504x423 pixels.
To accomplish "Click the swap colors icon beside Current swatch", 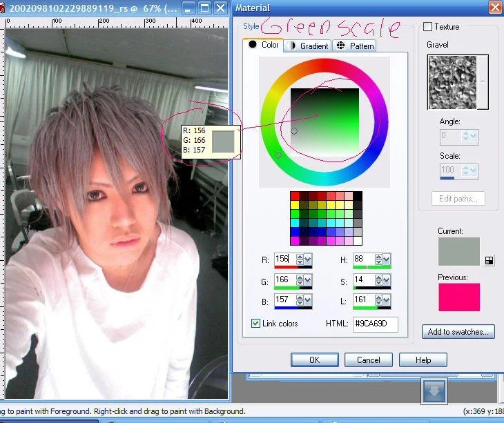I will pyautogui.click(x=489, y=260).
